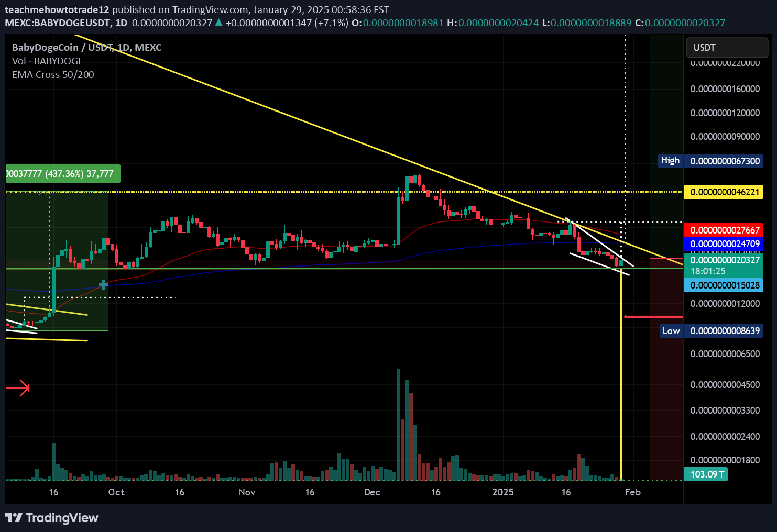Click the 0.0000000012000 axis value
The width and height of the screenshot is (777, 532).
725,304
